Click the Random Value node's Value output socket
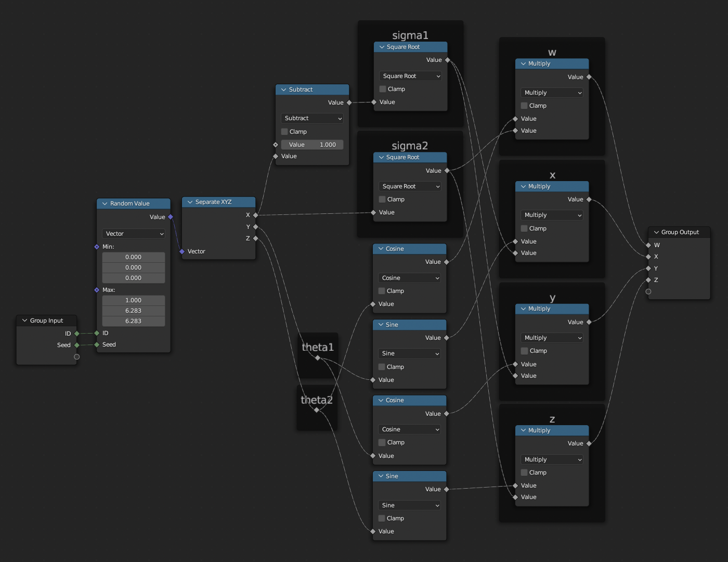 tap(171, 217)
